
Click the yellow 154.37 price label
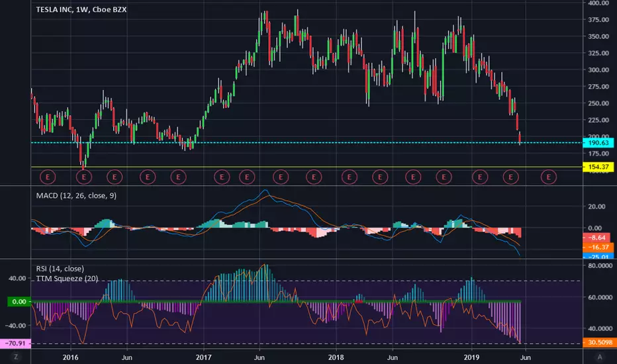tap(598, 167)
